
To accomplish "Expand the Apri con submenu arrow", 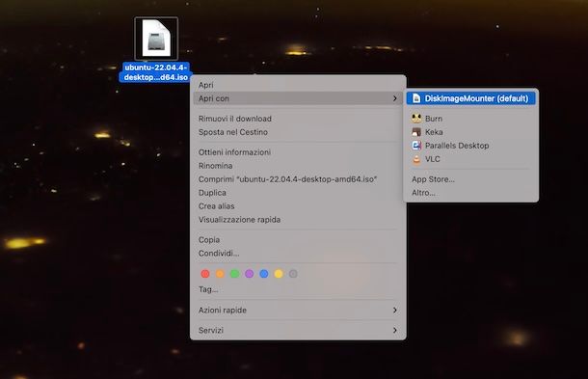I will click(394, 98).
